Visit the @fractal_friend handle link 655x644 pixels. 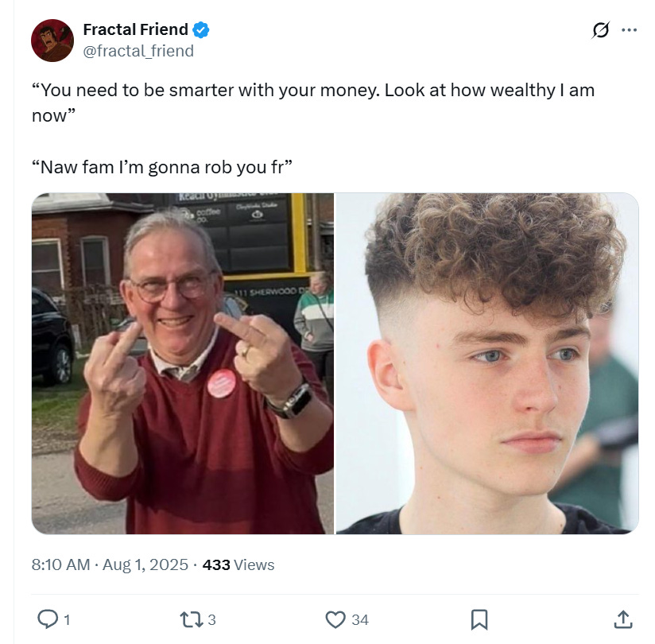pyautogui.click(x=138, y=51)
